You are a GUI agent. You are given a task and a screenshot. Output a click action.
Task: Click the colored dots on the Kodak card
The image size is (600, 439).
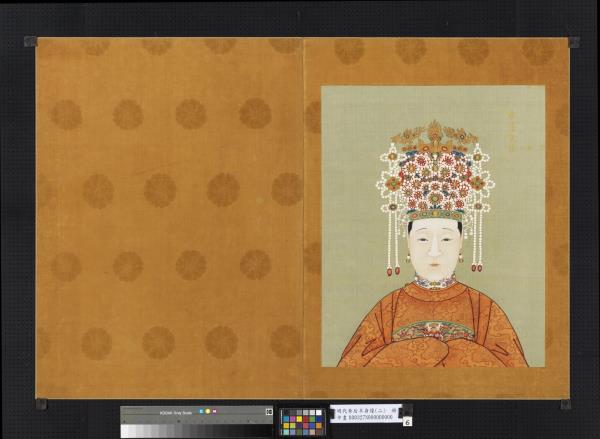[x=207, y=411]
